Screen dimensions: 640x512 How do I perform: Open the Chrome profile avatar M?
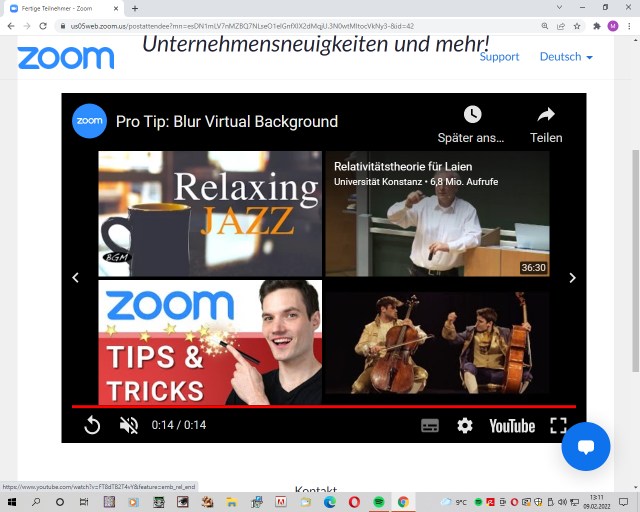613,26
